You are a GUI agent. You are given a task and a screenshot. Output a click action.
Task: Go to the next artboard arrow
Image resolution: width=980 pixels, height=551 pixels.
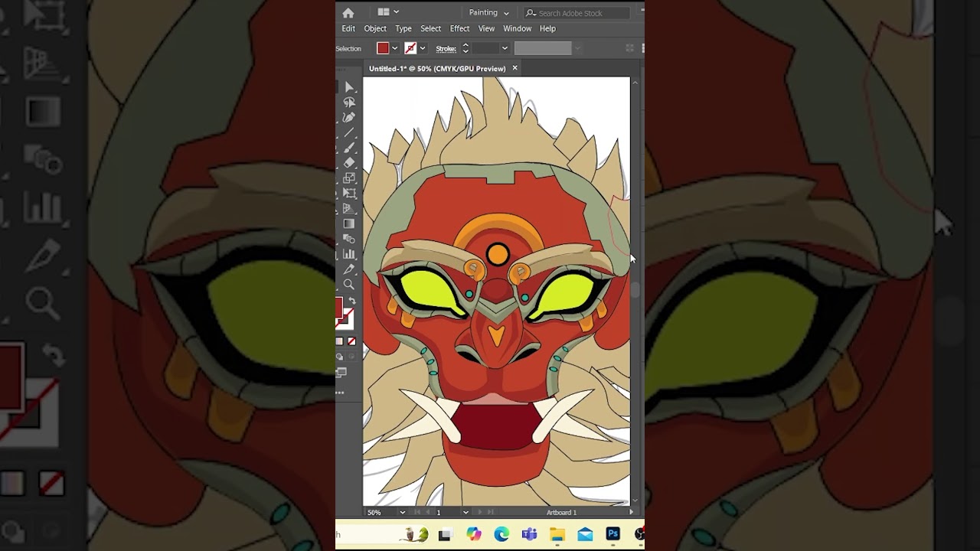(480, 512)
